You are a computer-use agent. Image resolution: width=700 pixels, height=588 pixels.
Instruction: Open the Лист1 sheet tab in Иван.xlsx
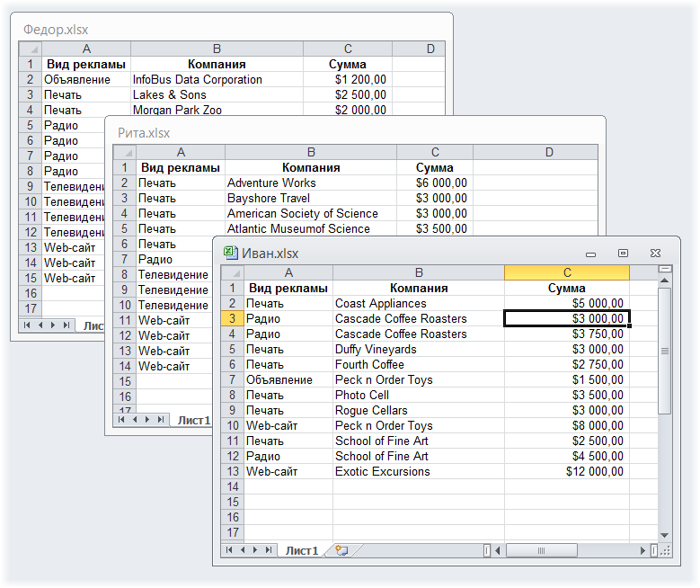click(302, 550)
